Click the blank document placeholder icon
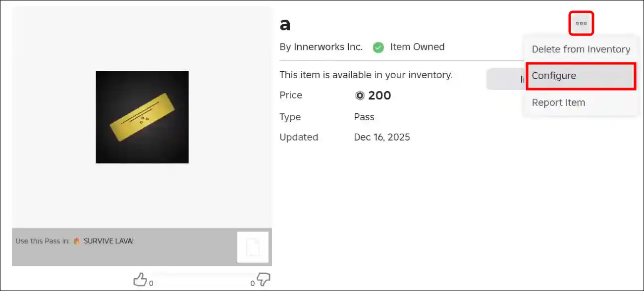The image size is (644, 291). click(253, 246)
